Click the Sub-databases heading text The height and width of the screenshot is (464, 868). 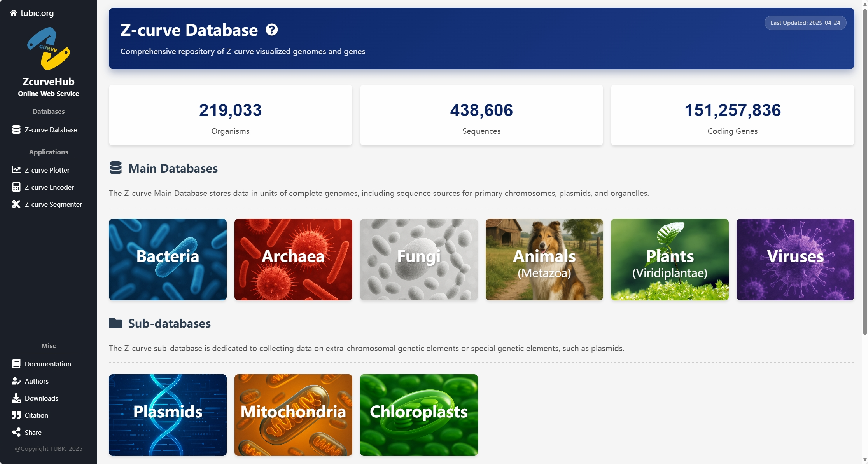pyautogui.click(x=170, y=323)
